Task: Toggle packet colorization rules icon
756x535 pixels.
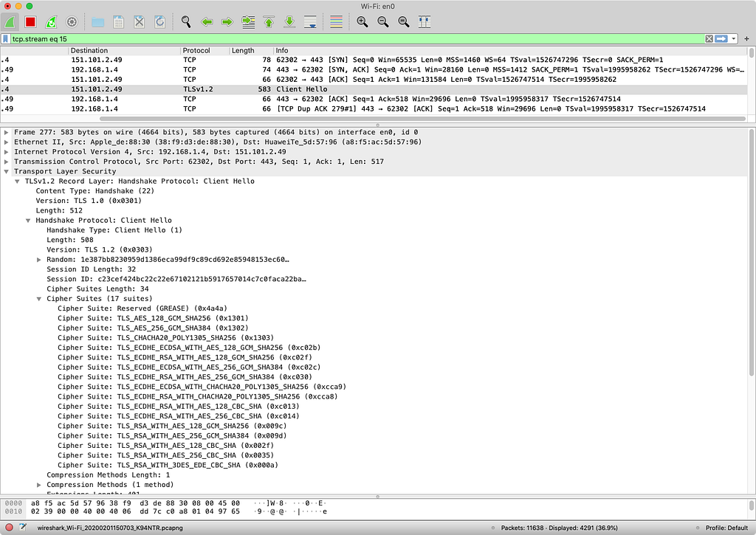Action: point(336,21)
